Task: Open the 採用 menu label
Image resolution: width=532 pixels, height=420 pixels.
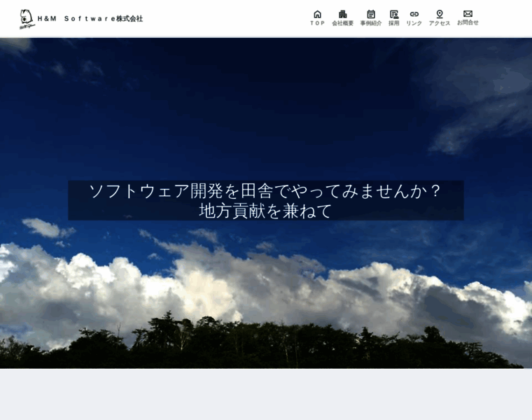Action: (394, 23)
